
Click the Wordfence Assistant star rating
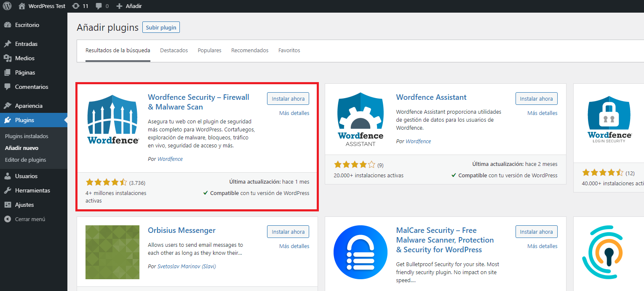coord(355,165)
